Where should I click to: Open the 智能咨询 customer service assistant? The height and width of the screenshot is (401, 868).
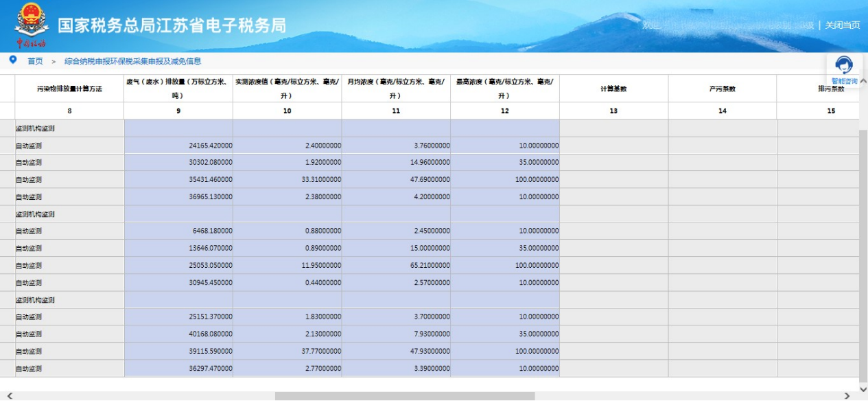[843, 69]
